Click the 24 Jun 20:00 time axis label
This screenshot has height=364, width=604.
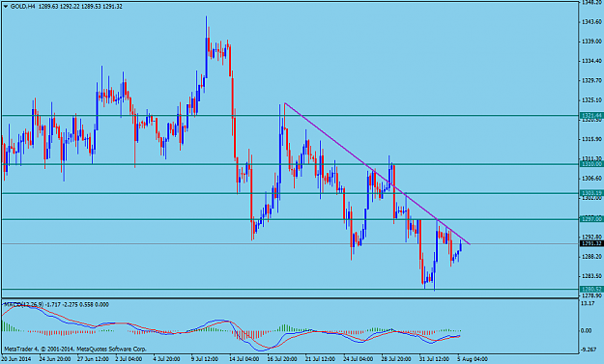point(54,359)
